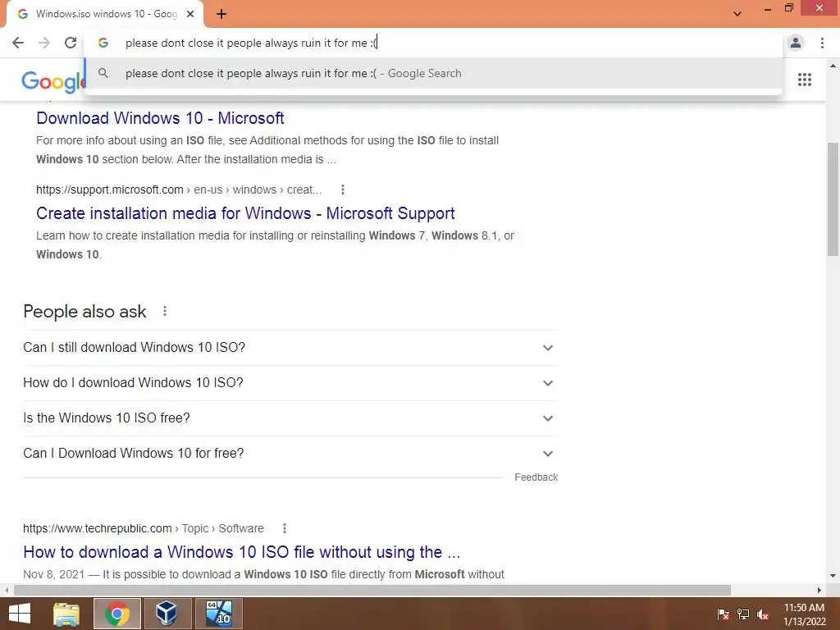Click the Google icon in the address bar
Viewport: 840px width, 630px height.
point(103,43)
